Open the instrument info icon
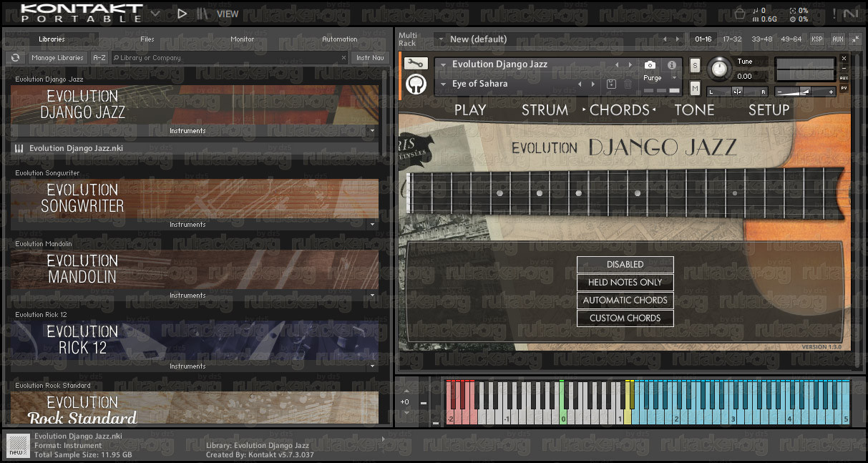868x463 pixels. click(672, 64)
